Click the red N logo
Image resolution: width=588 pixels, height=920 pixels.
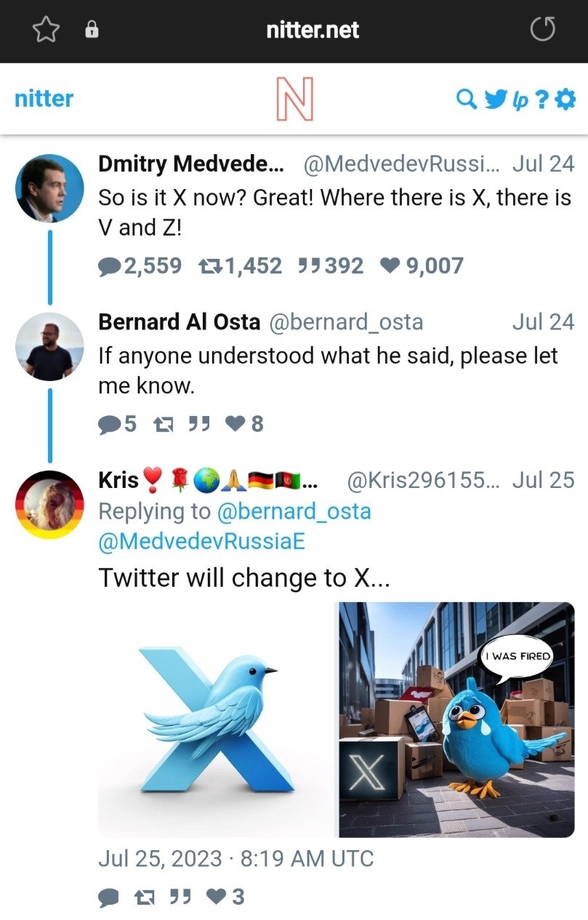(294, 99)
